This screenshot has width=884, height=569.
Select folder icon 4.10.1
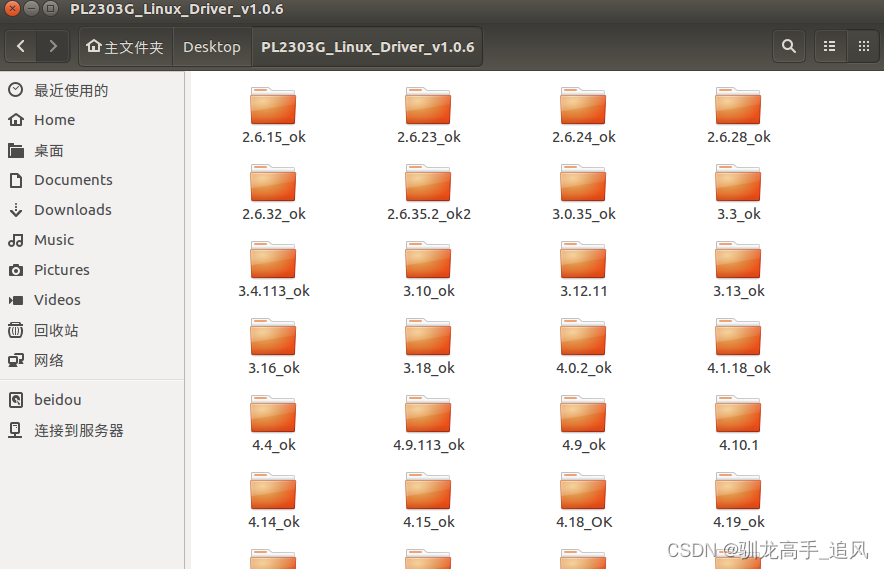pos(738,414)
